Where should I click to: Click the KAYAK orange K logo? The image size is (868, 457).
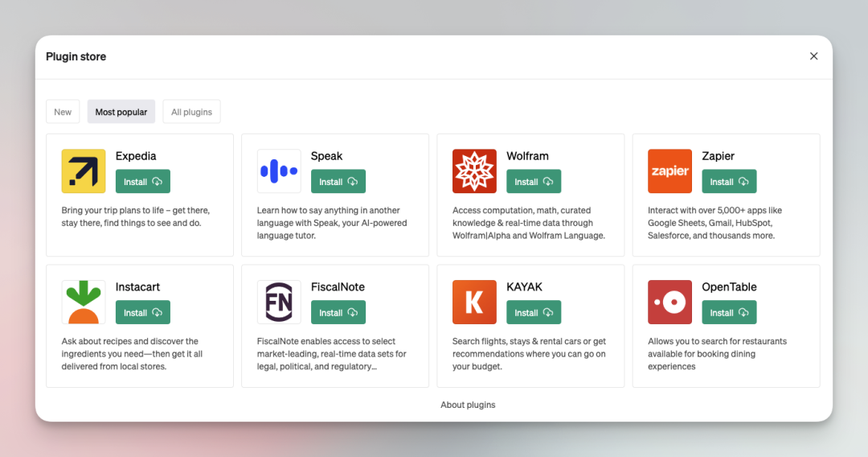[474, 302]
